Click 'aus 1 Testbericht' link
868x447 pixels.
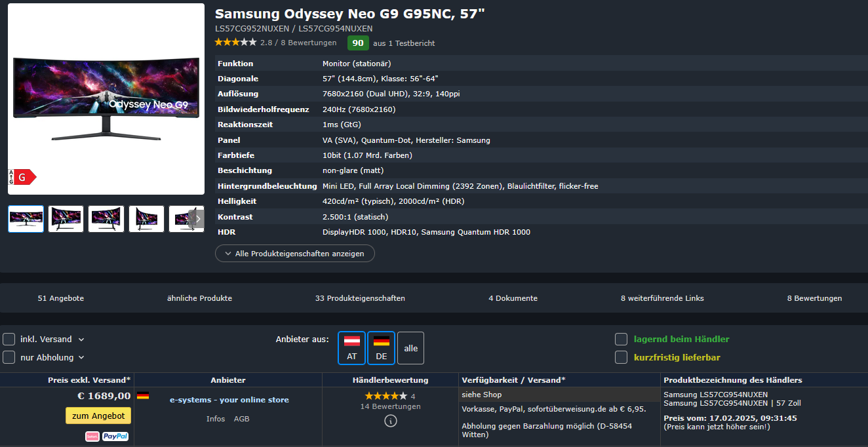pyautogui.click(x=404, y=43)
